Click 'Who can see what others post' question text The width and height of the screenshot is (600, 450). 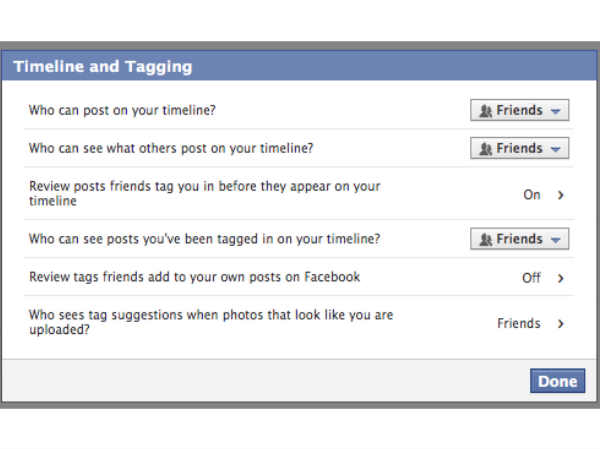(171, 149)
